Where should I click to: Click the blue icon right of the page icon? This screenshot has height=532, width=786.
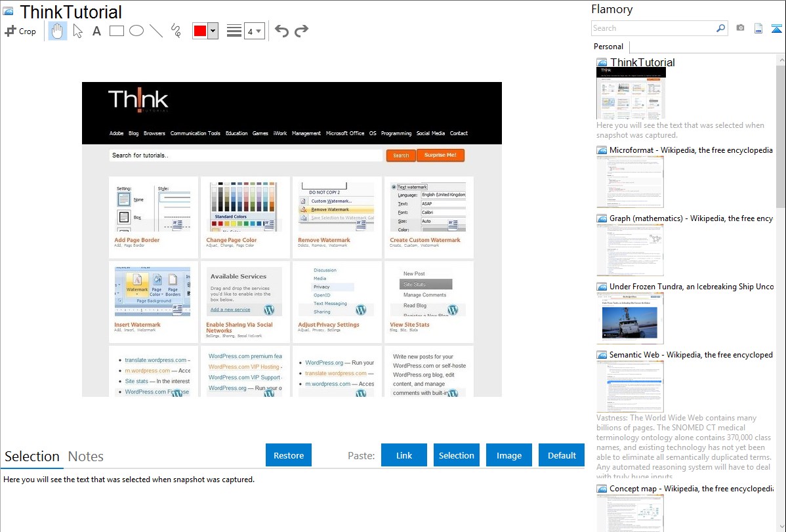776,28
